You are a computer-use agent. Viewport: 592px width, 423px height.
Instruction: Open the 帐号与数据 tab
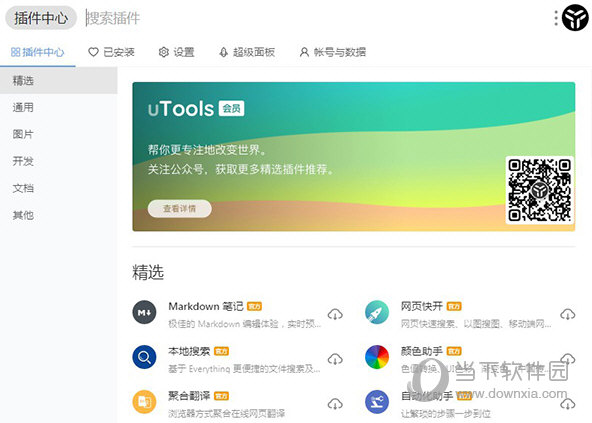[333, 52]
